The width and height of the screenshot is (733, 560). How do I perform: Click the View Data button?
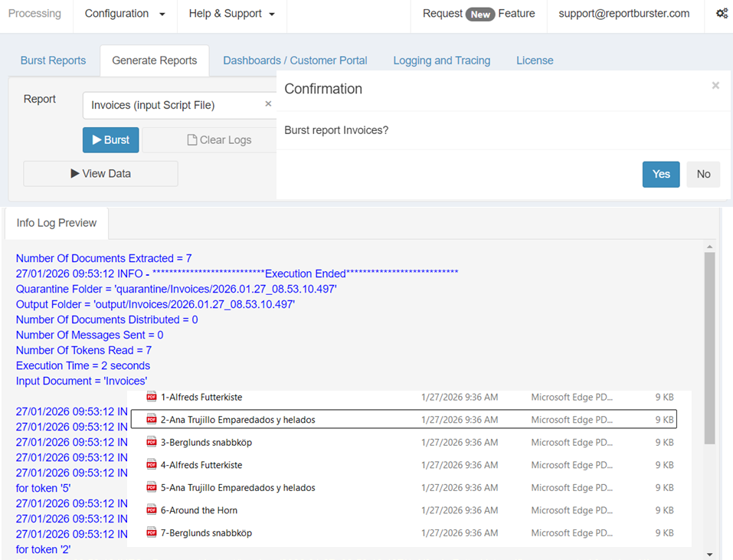[100, 174]
